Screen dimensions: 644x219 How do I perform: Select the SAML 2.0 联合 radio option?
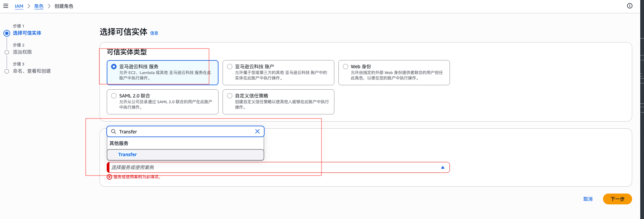114,96
